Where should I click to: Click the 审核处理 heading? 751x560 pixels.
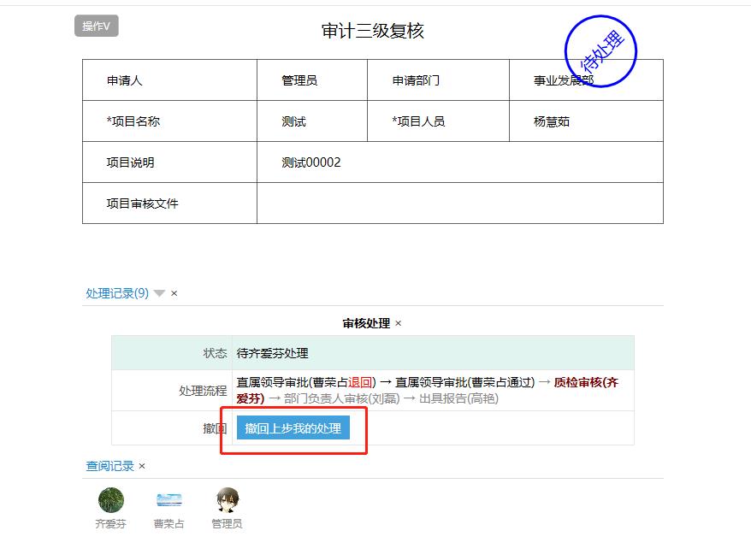point(366,323)
